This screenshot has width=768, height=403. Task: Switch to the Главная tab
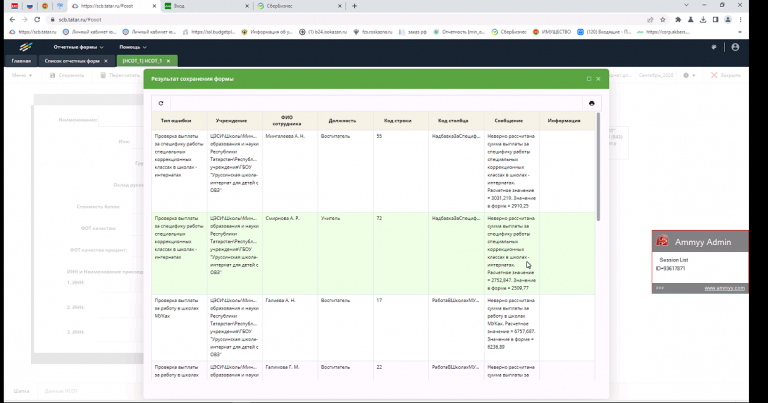pos(21,61)
